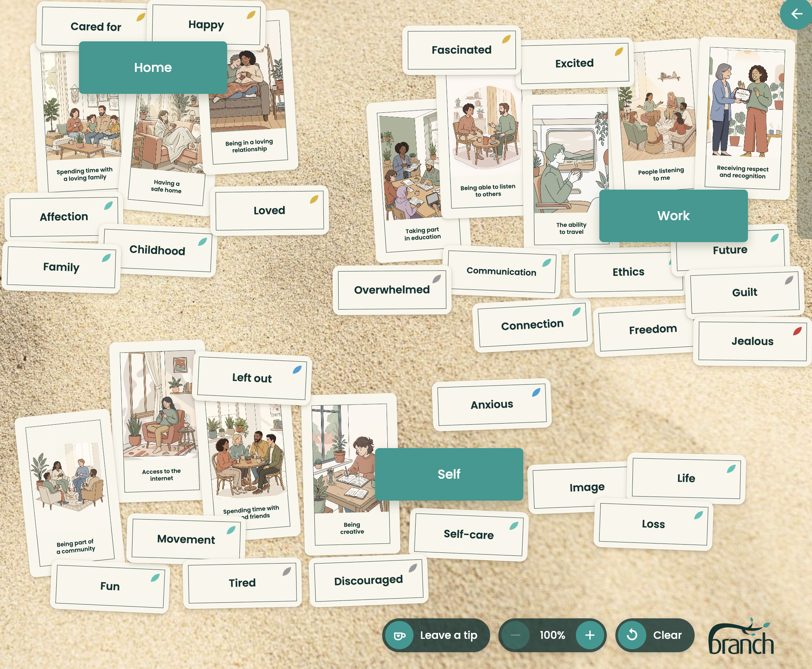812x669 pixels.
Task: Pick the Loved word card
Action: (x=269, y=210)
